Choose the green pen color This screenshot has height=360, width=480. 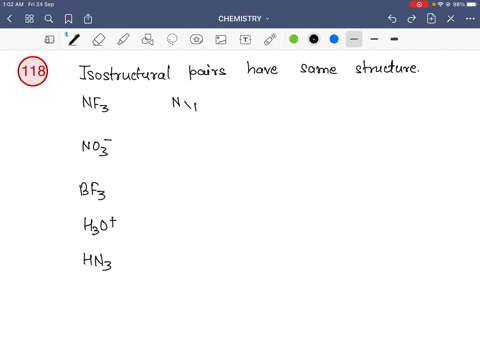pos(294,39)
